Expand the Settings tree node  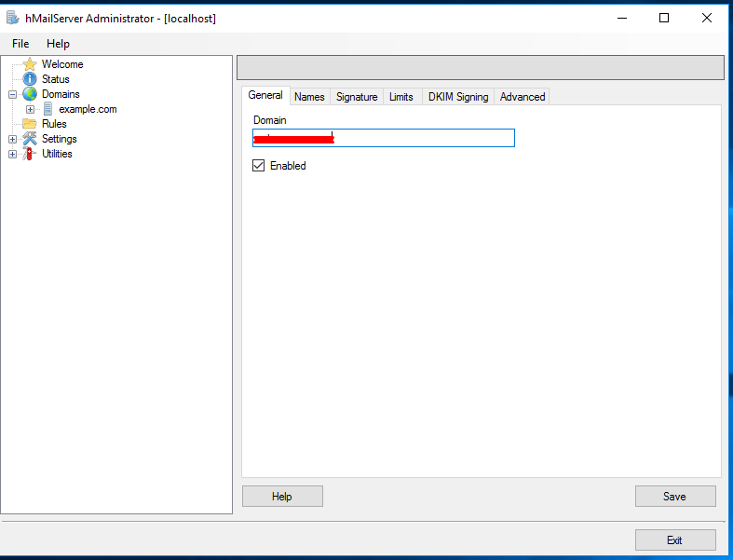(13, 140)
